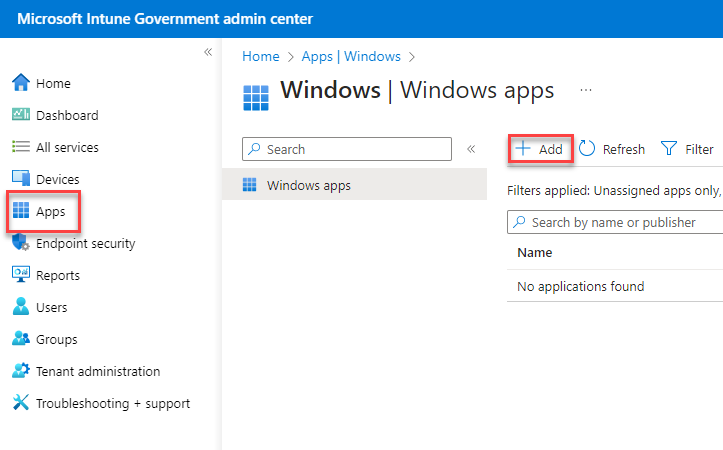Open the Filter option
The width and height of the screenshot is (723, 450).
click(687, 149)
